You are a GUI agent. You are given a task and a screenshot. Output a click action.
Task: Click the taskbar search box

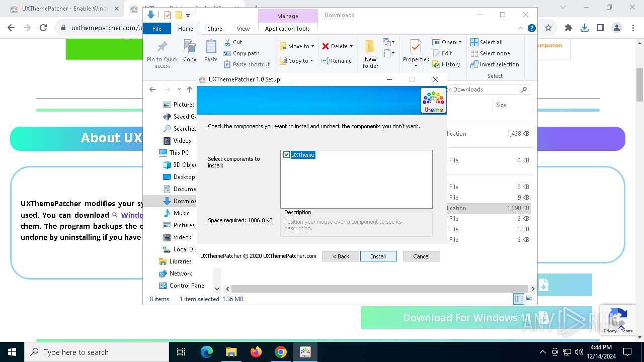pos(97,352)
